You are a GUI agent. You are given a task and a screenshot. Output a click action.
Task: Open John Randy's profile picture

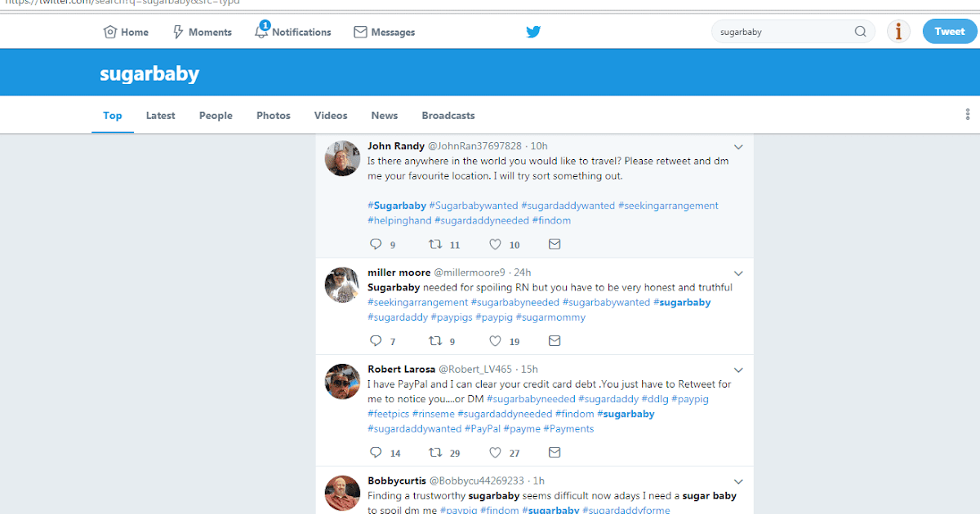tap(342, 158)
